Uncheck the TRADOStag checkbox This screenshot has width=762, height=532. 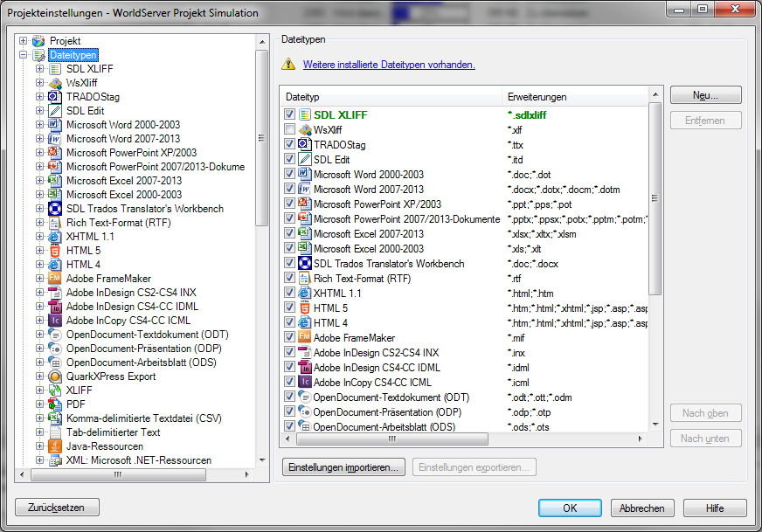[289, 144]
